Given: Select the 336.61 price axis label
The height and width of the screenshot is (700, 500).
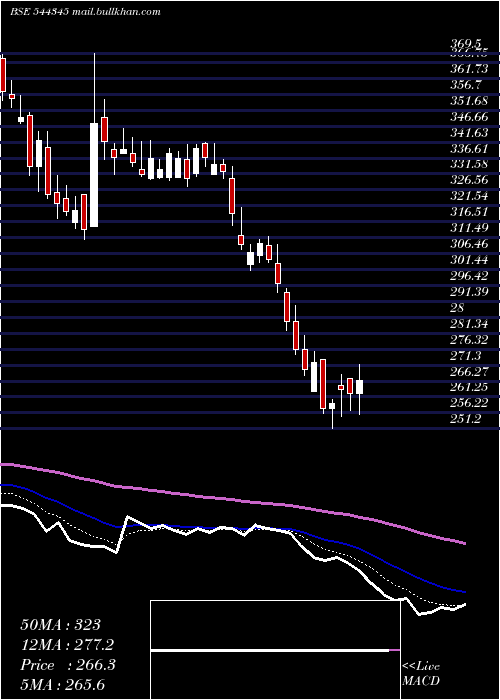Looking at the screenshot, I should pos(469,149).
